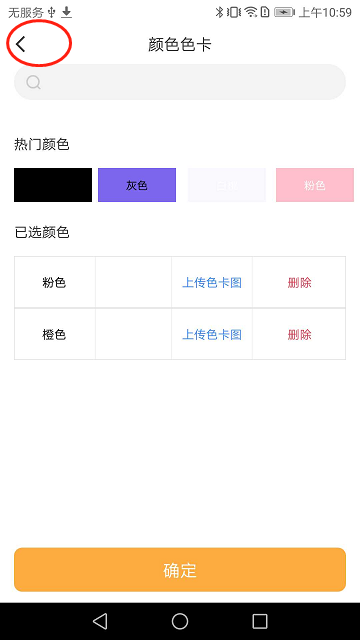Tap Android home circle button

[180, 621]
